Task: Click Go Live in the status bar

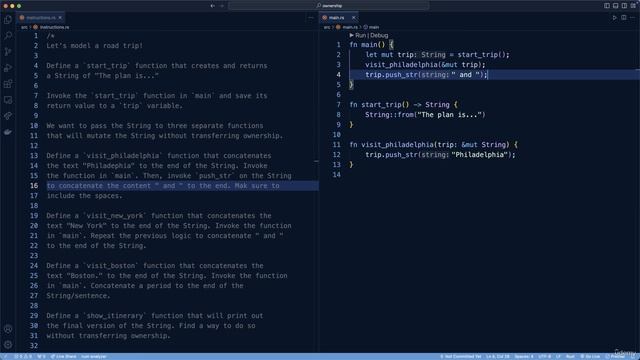Action: click(590, 356)
